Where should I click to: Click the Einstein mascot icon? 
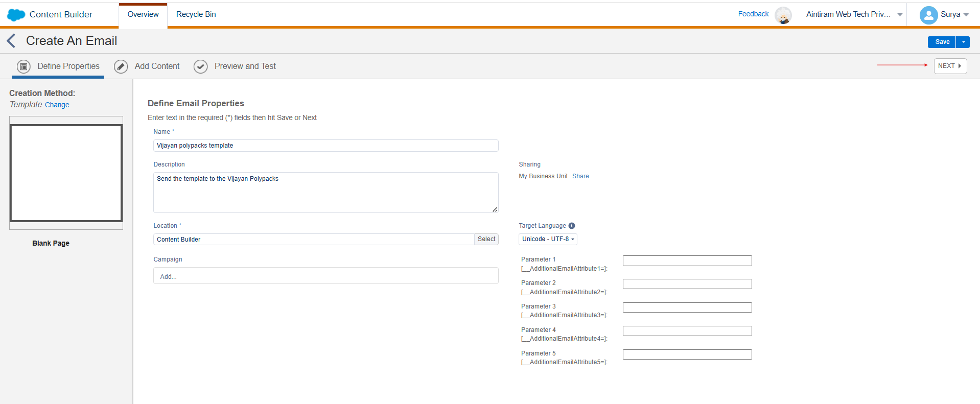tap(783, 15)
